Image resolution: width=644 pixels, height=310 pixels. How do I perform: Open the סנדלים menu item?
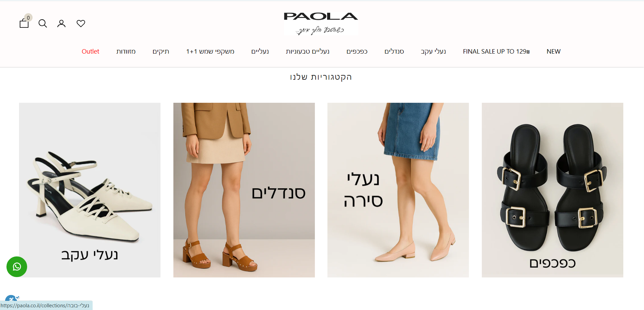(x=394, y=52)
